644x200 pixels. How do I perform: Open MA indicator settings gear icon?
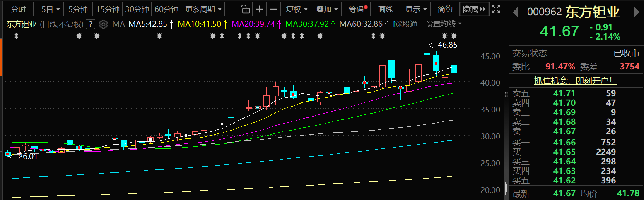104,24
